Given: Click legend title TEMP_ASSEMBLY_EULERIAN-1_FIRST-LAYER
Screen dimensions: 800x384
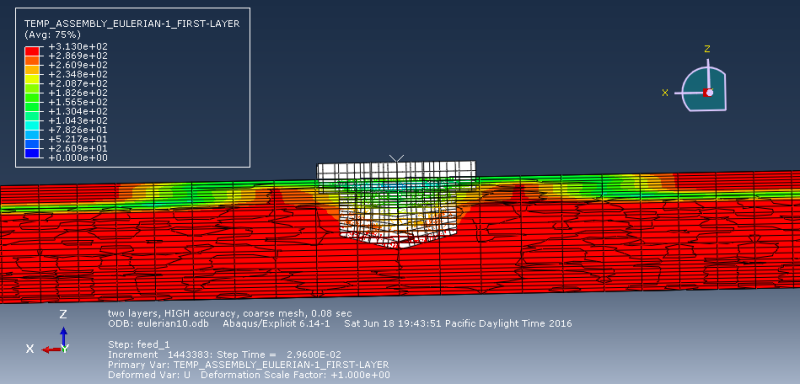Looking at the screenshot, I should [x=132, y=24].
